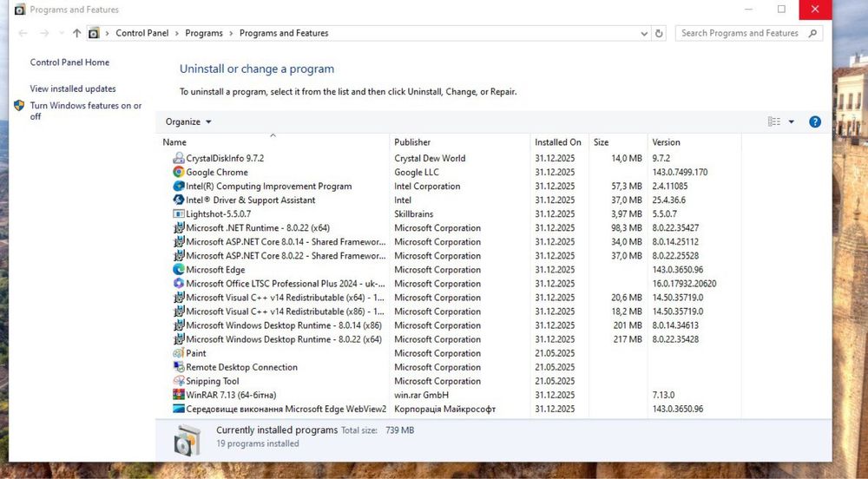Viewport: 868px width, 479px height.
Task: Sort by the Publisher column header
Action: pos(459,142)
